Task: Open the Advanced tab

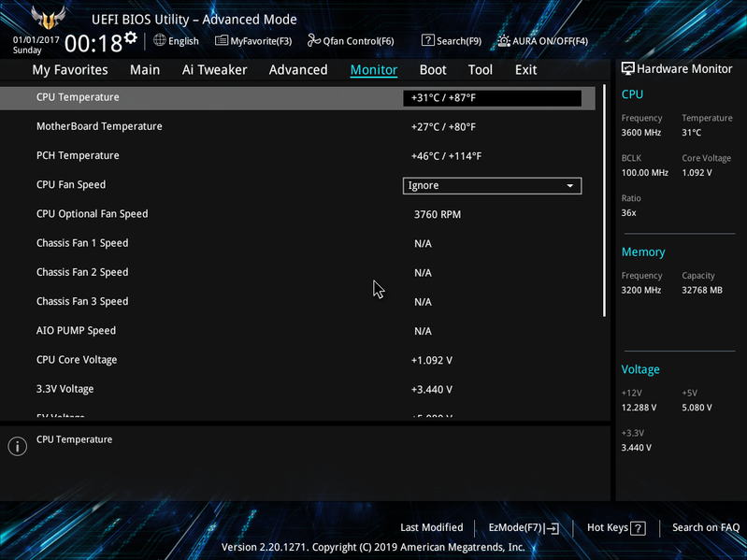Action: coord(298,69)
